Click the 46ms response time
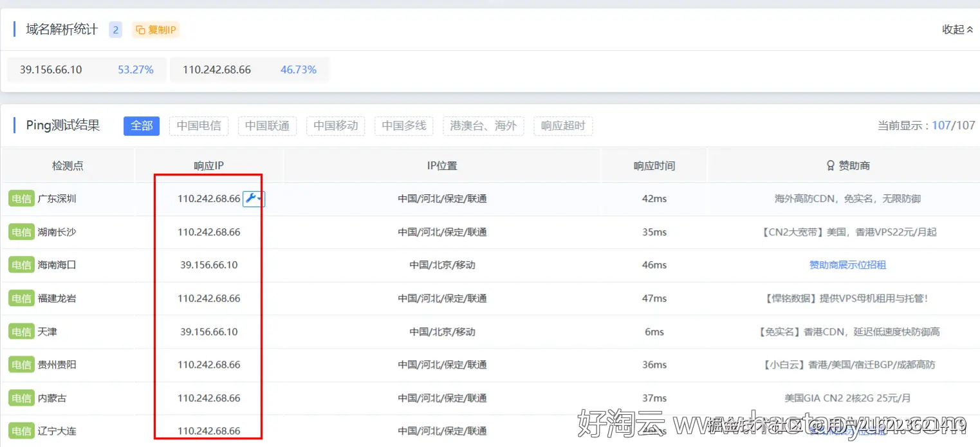 point(654,265)
